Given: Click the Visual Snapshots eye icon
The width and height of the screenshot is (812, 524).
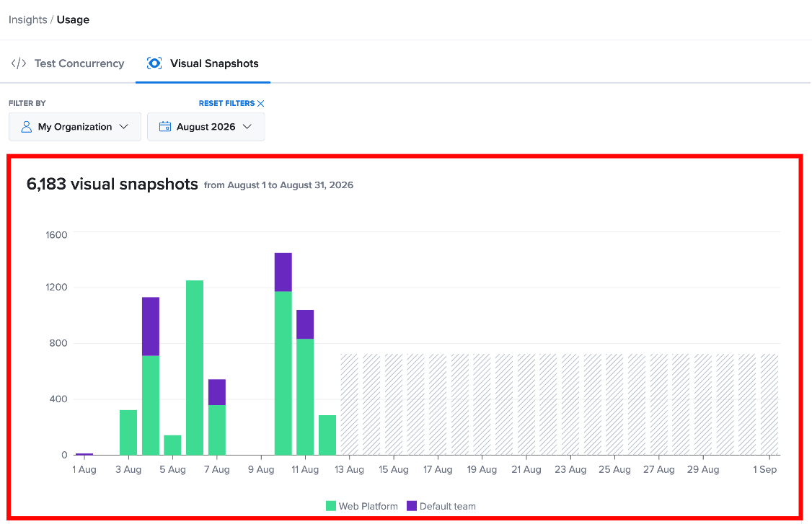Looking at the screenshot, I should (x=154, y=63).
